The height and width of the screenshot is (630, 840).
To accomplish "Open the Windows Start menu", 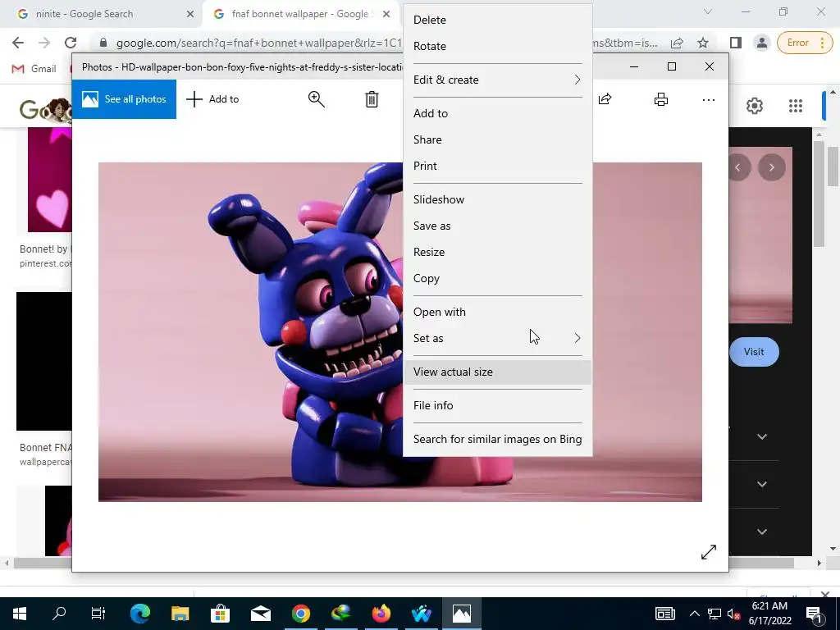I will pyautogui.click(x=20, y=614).
